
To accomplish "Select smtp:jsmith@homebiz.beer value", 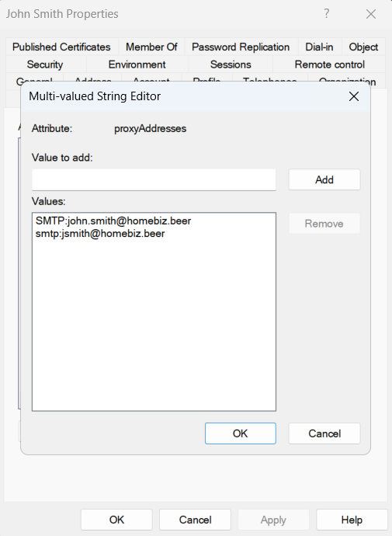I will [x=100, y=234].
